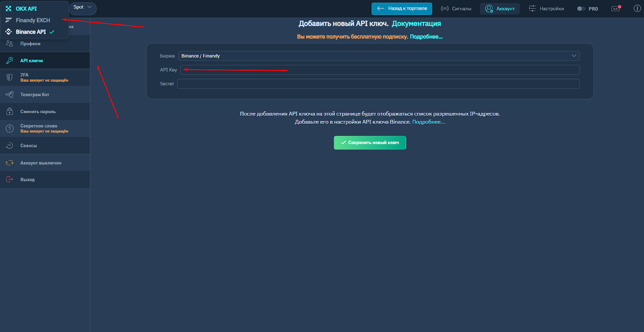This screenshot has width=644, height=332.
Task: Click Подробнее link about the free subscription
Action: pos(426,37)
